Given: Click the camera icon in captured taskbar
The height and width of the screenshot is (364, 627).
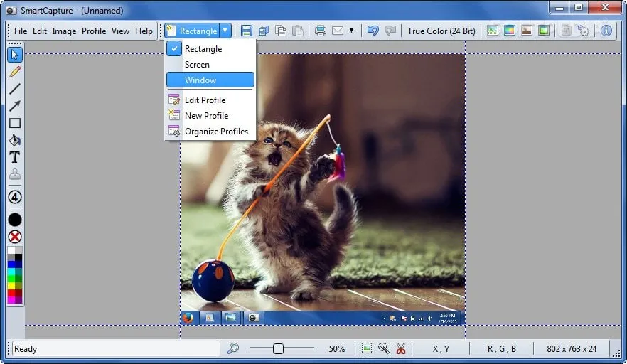Looking at the screenshot, I should (253, 318).
